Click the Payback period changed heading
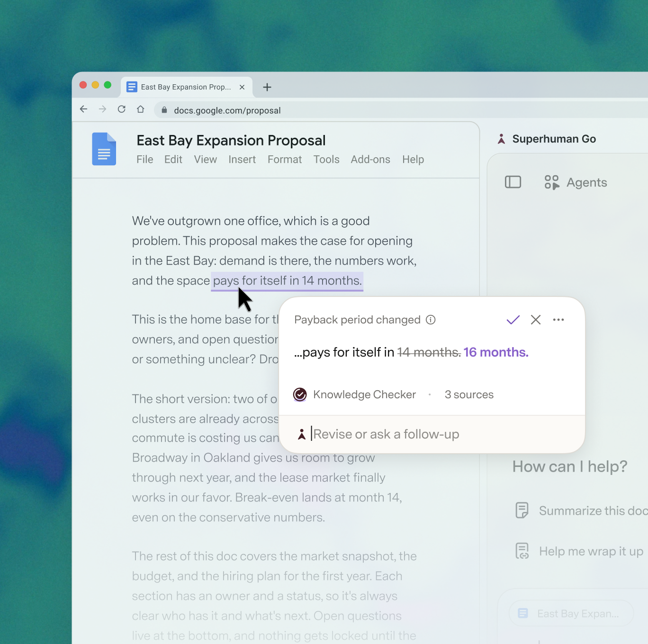The height and width of the screenshot is (644, 648). click(357, 320)
